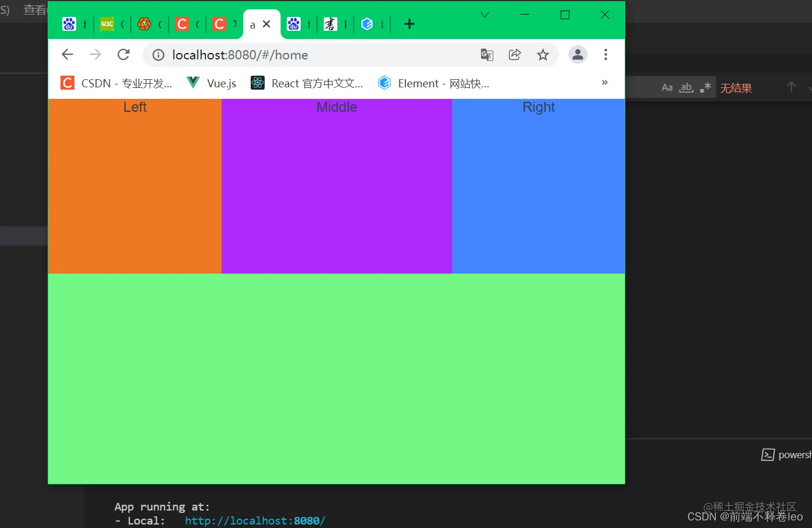Open the http://localhost:8080/ terminal link
The width and height of the screenshot is (812, 528).
click(254, 520)
